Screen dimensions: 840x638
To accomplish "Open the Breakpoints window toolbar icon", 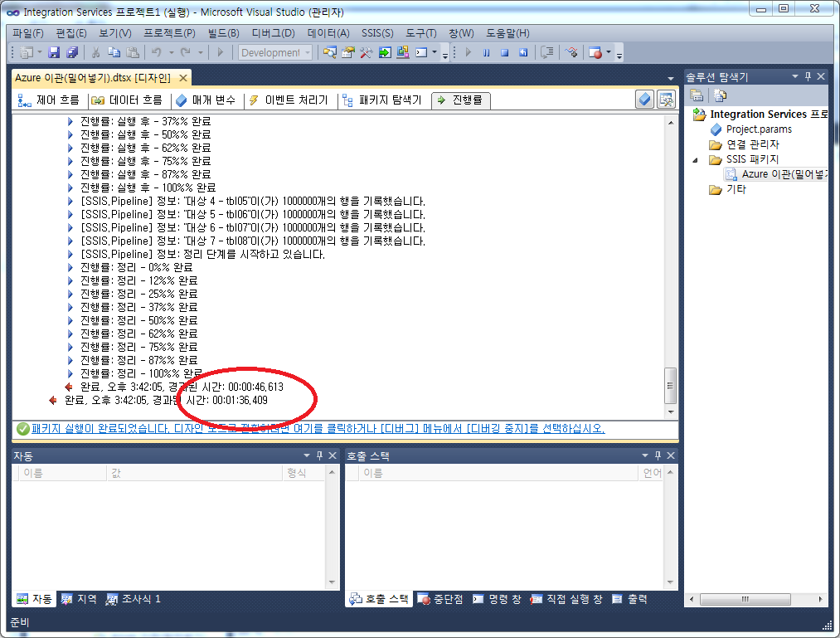I will pos(595,52).
